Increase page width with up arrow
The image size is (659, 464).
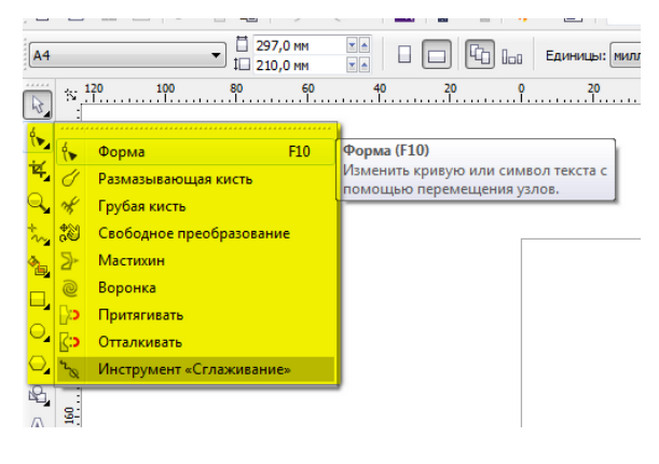364,45
